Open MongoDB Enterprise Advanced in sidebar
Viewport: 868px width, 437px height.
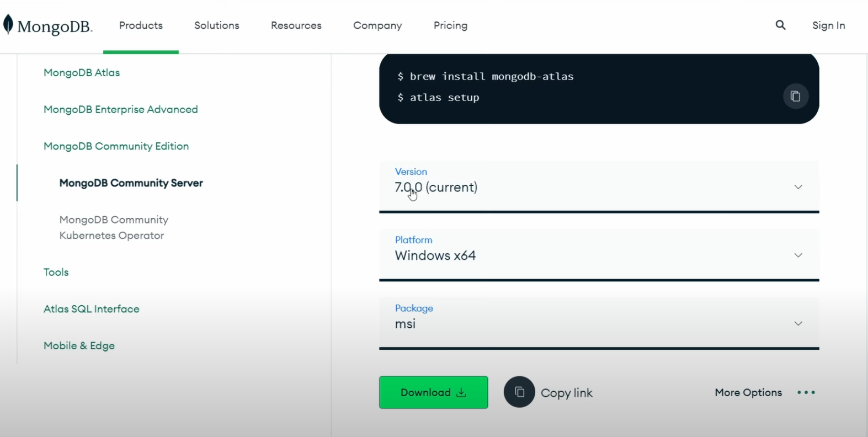click(x=121, y=109)
